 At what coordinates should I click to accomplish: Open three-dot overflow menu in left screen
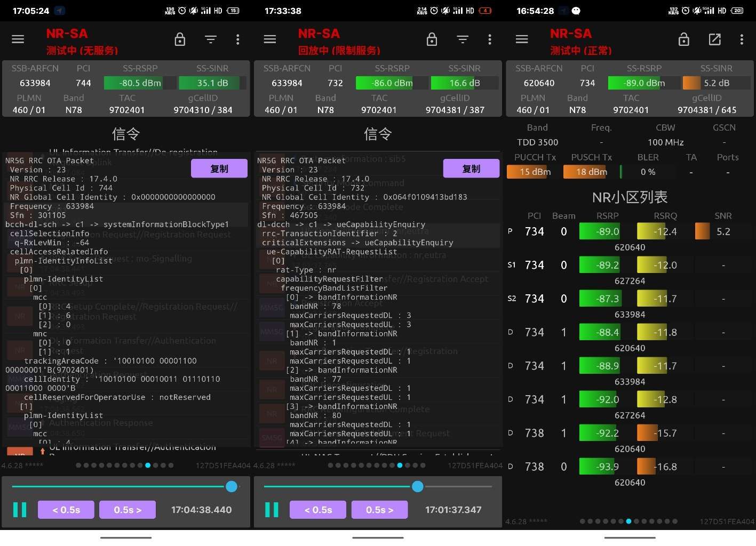tap(237, 39)
